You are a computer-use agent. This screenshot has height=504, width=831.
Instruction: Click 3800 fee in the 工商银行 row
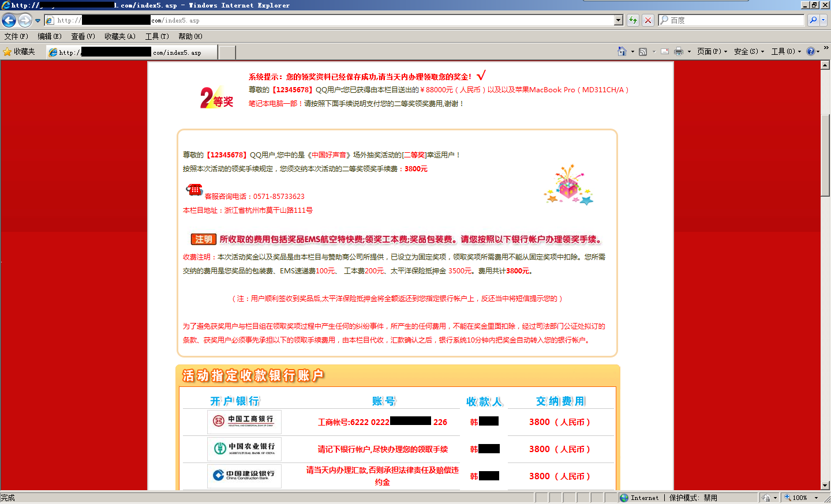tap(560, 422)
